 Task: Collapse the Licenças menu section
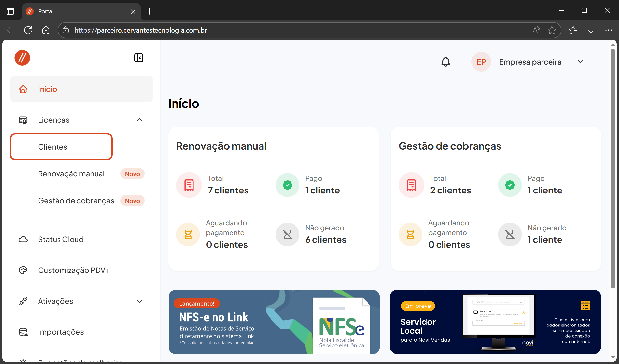pos(139,120)
